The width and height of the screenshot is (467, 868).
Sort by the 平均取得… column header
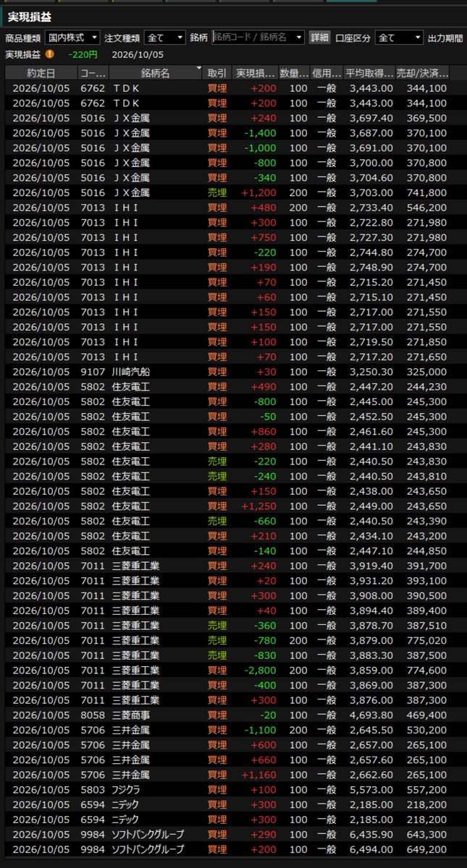(x=369, y=73)
